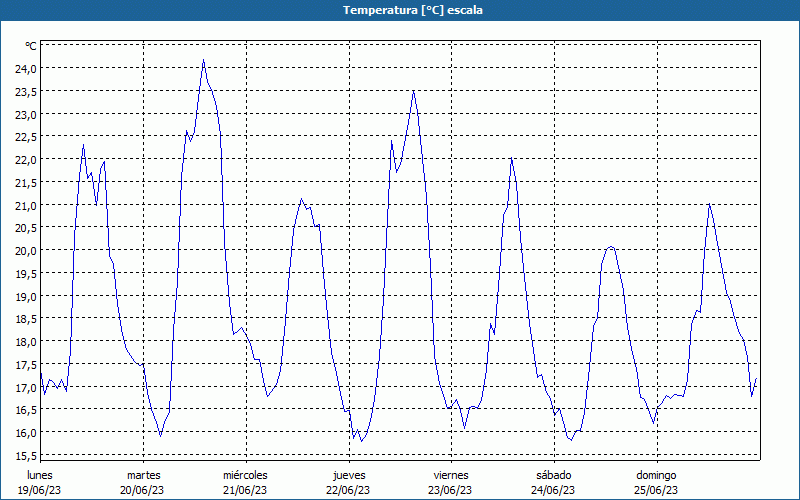Click the 'miércoles' day label

(245, 475)
